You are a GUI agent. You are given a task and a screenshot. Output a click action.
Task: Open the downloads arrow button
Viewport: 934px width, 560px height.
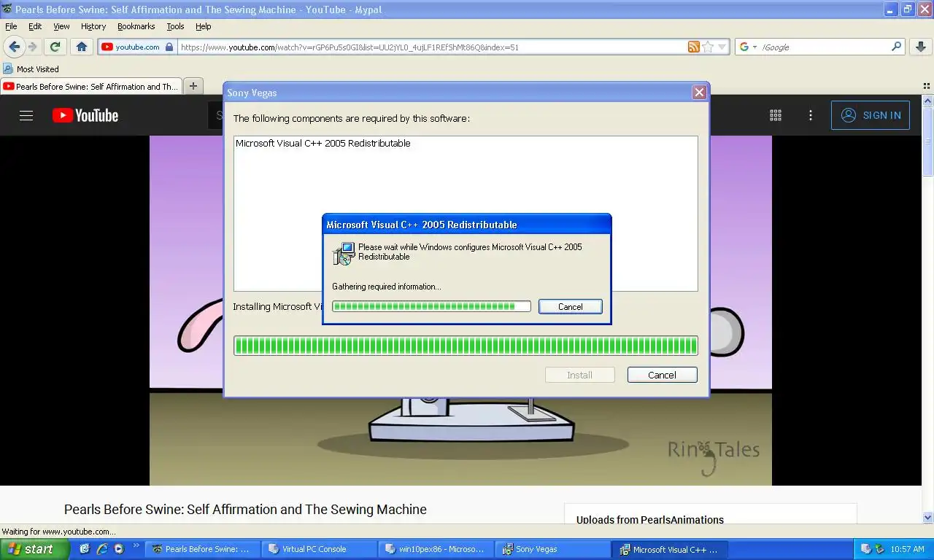920,47
